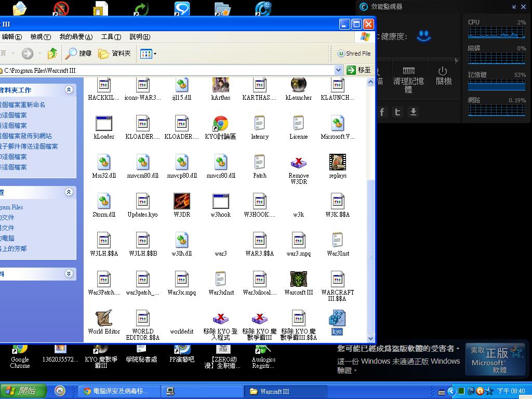Click publish this file to Web link

coord(26,136)
